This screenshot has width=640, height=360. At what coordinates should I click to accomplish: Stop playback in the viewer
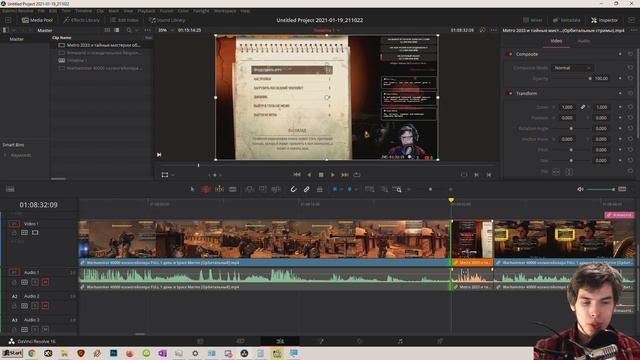click(321, 175)
